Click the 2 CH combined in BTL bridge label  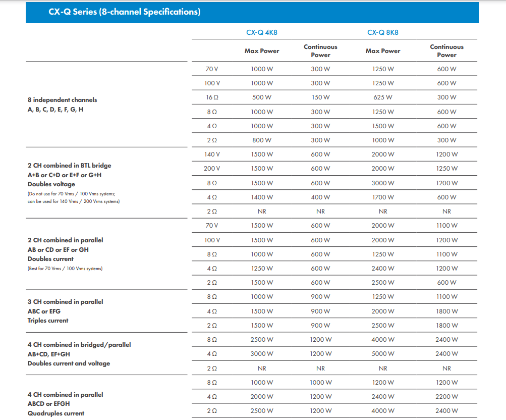pos(69,166)
